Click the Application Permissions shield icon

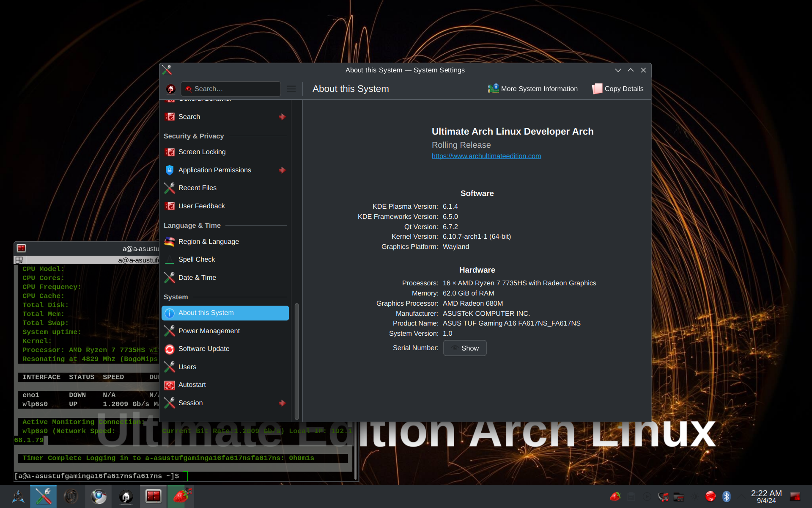(170, 170)
